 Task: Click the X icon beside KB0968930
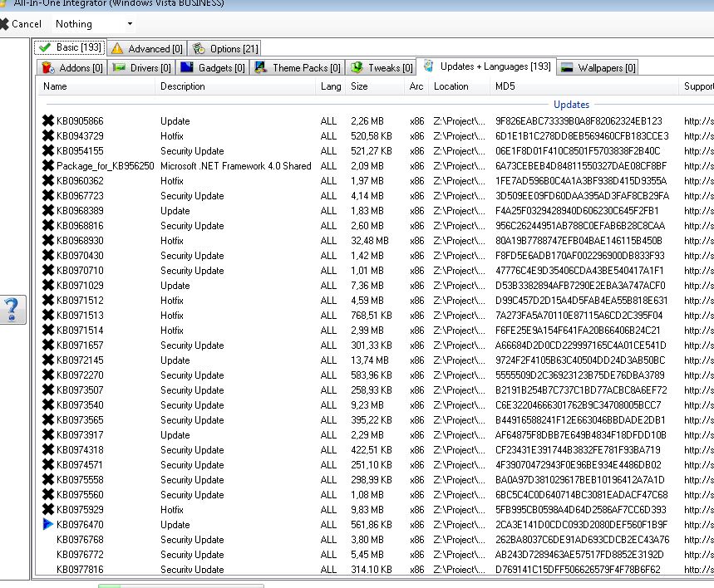tap(48, 240)
